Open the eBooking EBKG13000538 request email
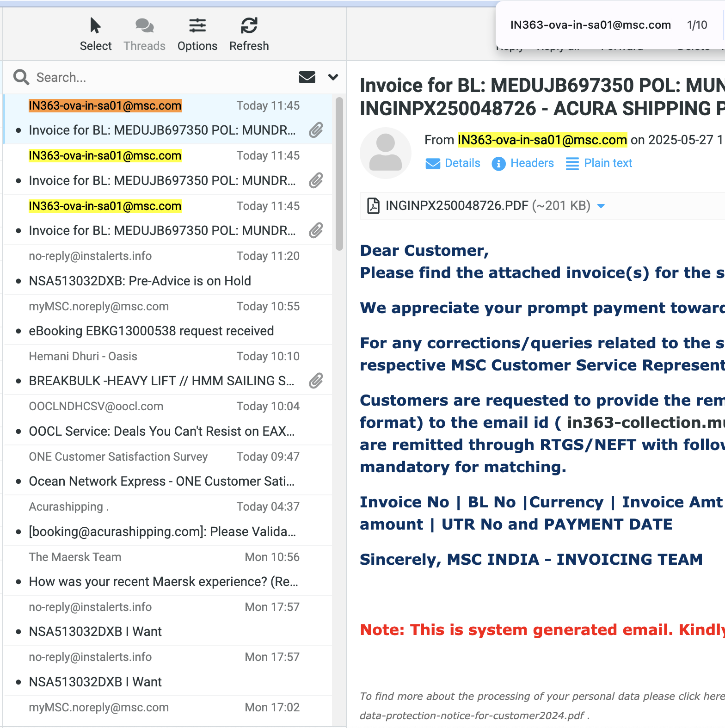 151,331
